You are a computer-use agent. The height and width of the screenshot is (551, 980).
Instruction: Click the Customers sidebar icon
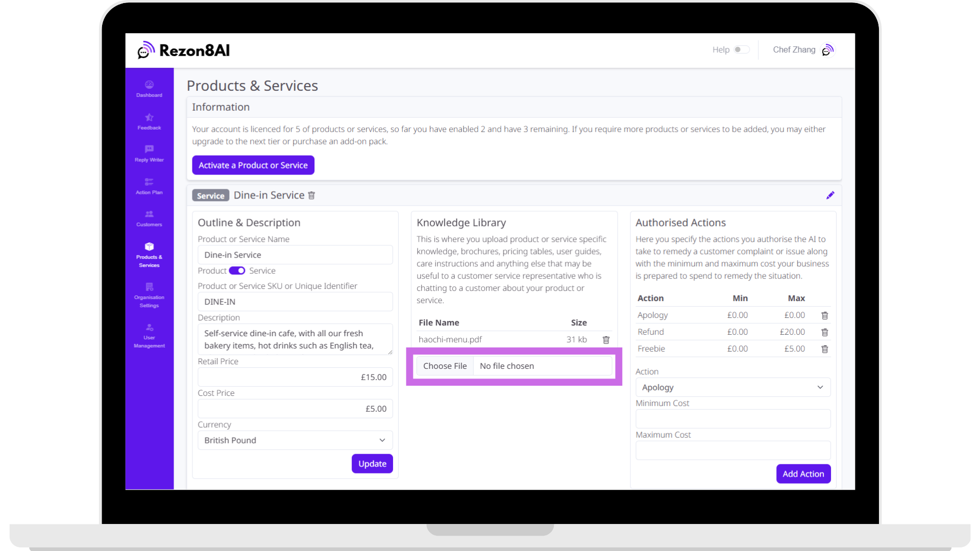coord(149,214)
